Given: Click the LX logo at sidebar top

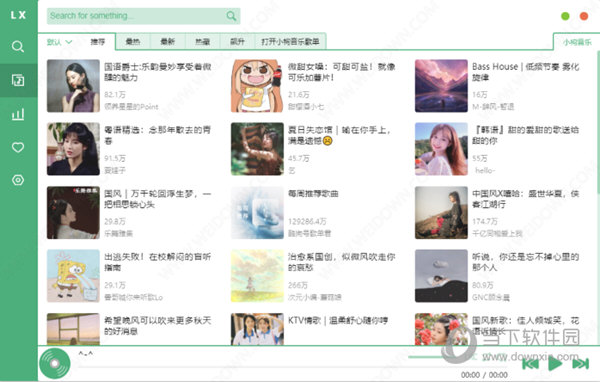Looking at the screenshot, I should [x=18, y=15].
